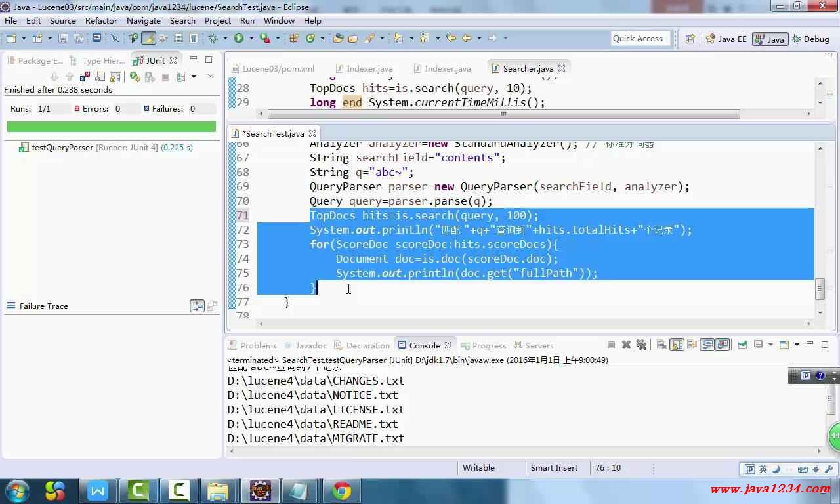Open the Source menu
The width and height of the screenshot is (840, 504).
tap(63, 20)
